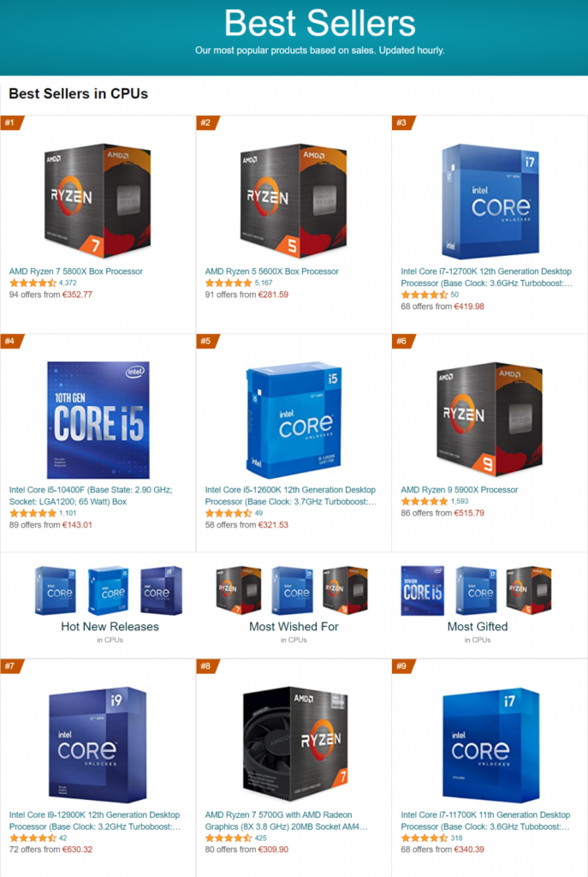Open the Most Gifted in CPUs link
Viewport: 588px width, 877px height.
tap(478, 626)
